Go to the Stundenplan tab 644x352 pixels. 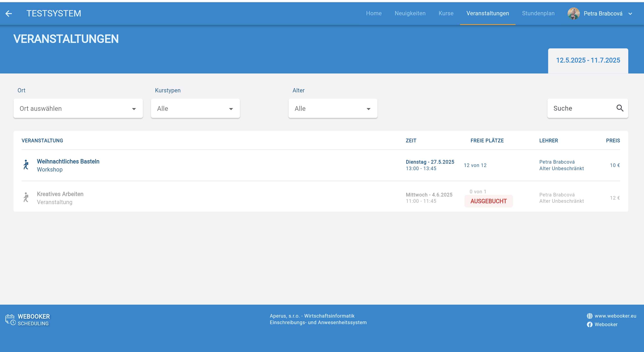click(x=538, y=13)
